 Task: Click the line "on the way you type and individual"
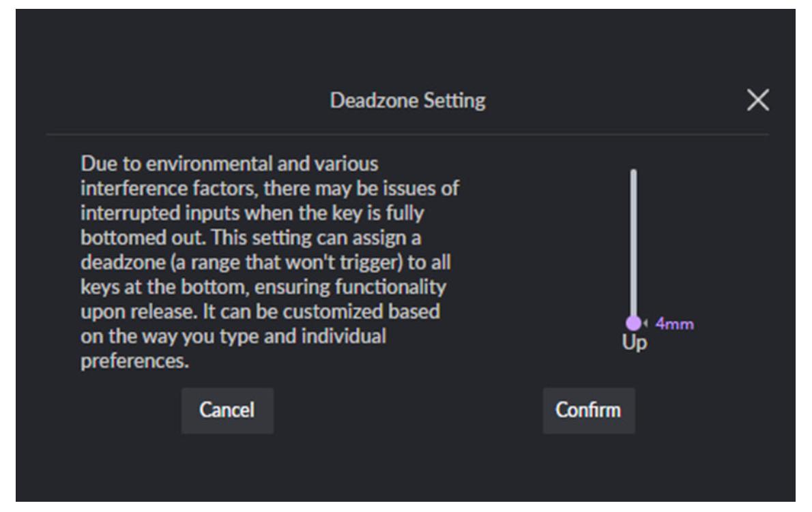point(233,337)
